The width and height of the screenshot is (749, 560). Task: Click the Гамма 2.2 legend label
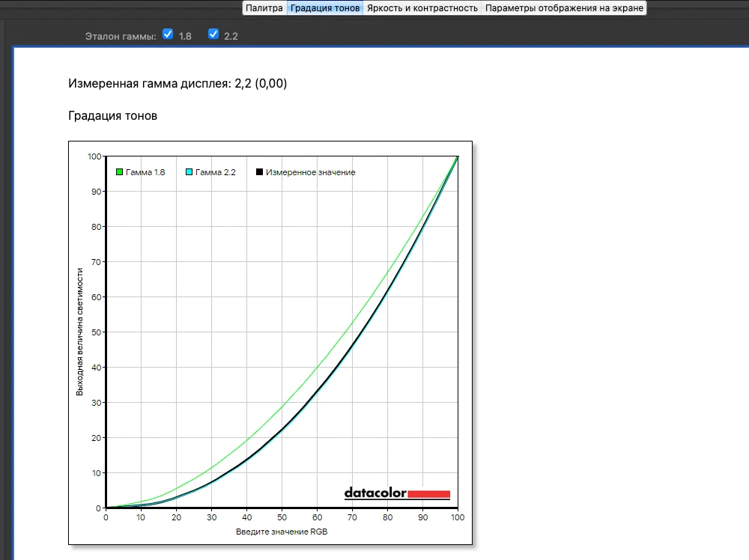[216, 172]
